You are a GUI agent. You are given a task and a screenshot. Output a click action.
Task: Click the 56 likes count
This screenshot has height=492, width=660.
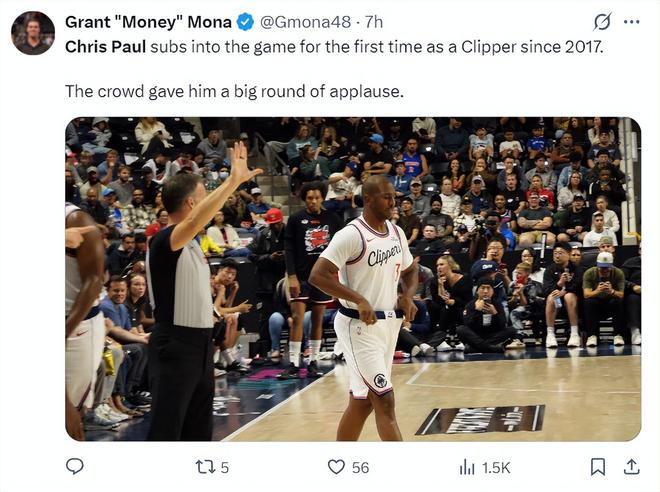pyautogui.click(x=360, y=467)
